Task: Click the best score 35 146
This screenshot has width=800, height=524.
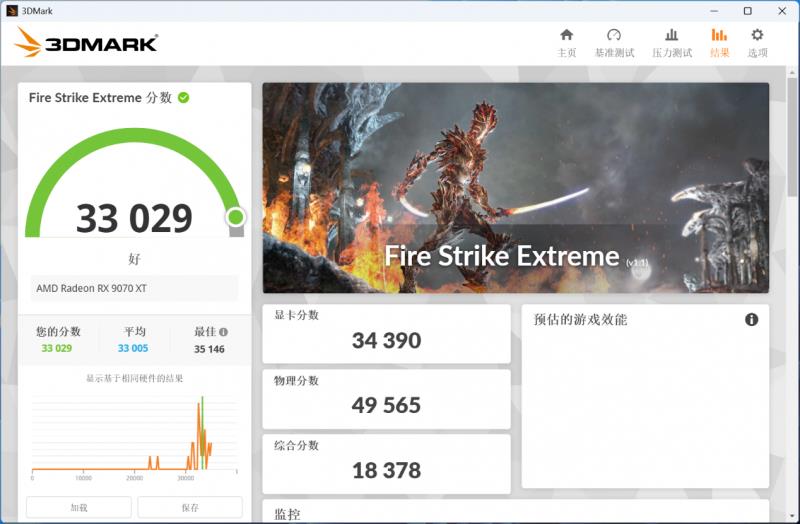Action: coord(209,349)
